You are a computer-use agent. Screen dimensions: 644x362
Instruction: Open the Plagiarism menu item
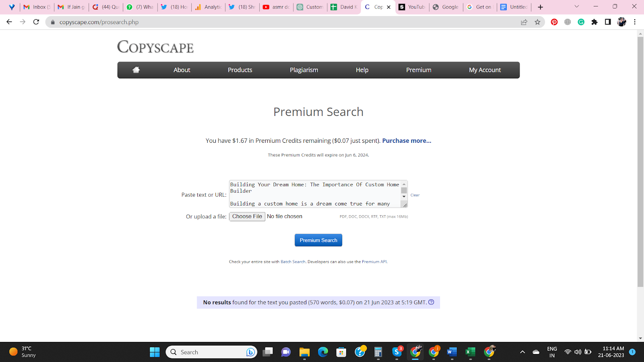[x=304, y=70]
